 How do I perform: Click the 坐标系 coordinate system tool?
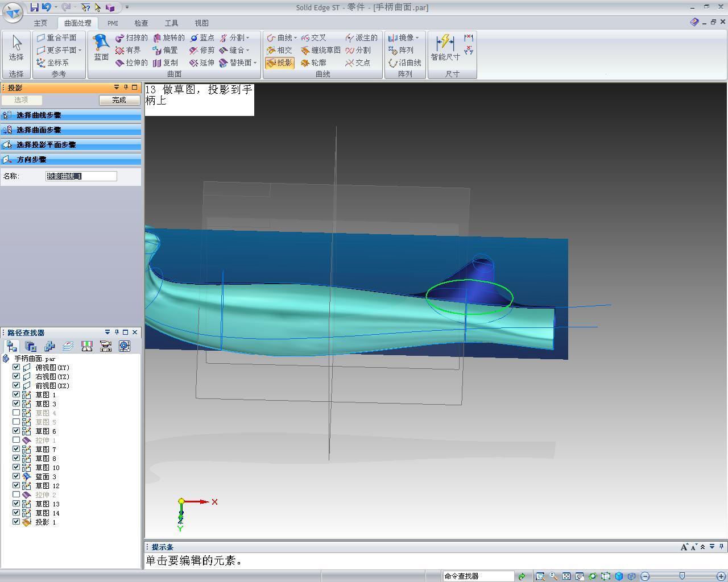pos(52,63)
